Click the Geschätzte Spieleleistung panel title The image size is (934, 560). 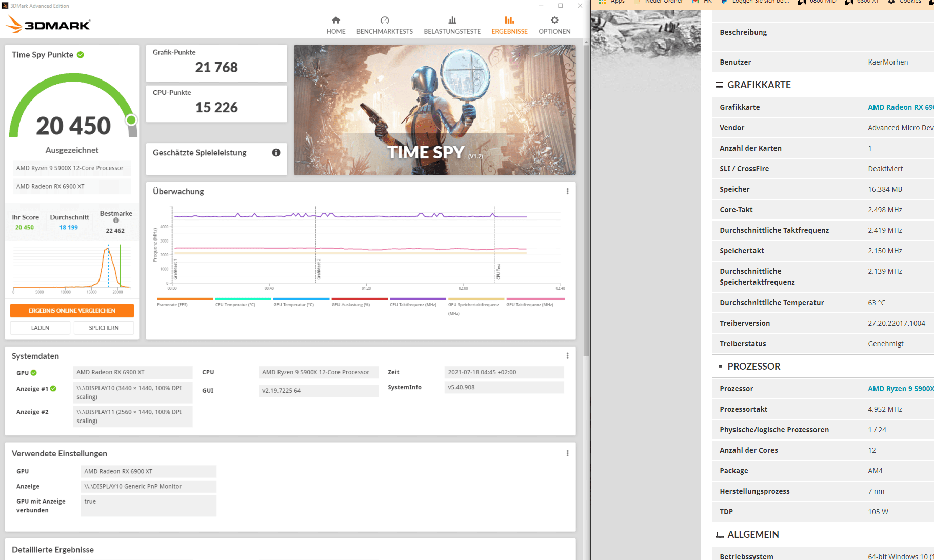click(x=200, y=153)
